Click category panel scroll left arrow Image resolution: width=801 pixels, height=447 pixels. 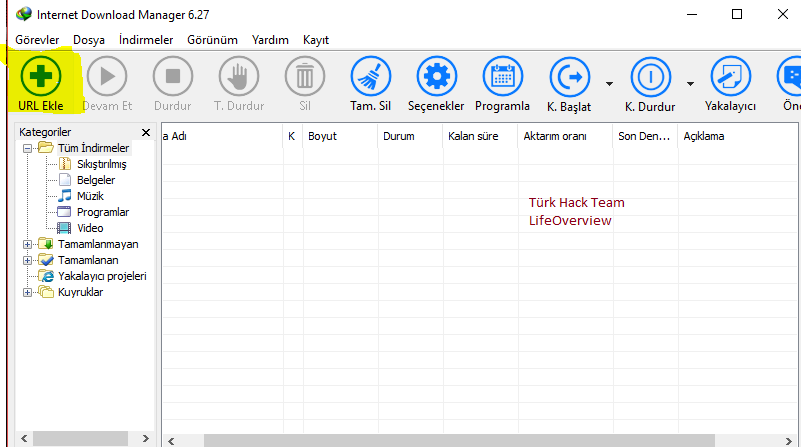24,438
